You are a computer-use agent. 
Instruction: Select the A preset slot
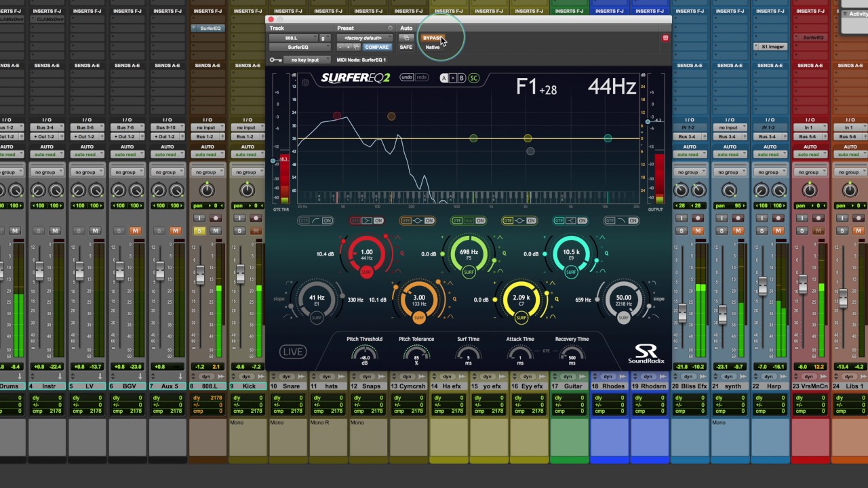[x=444, y=78]
